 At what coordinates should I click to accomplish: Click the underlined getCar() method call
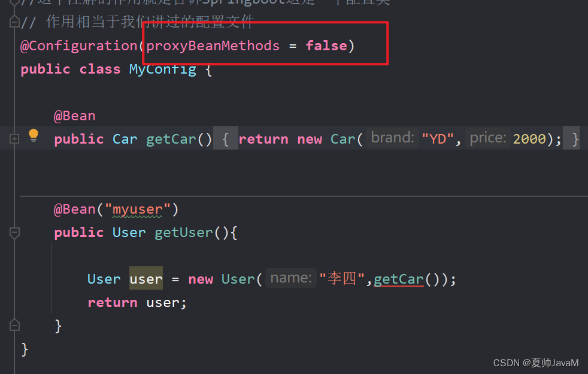[x=399, y=279]
